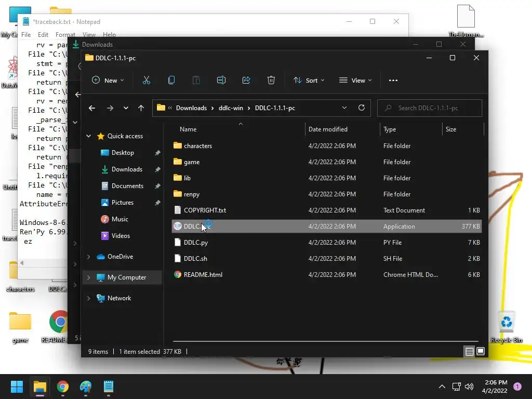Select the game folder on the desktop
The height and width of the screenshot is (399, 532).
(x=20, y=327)
